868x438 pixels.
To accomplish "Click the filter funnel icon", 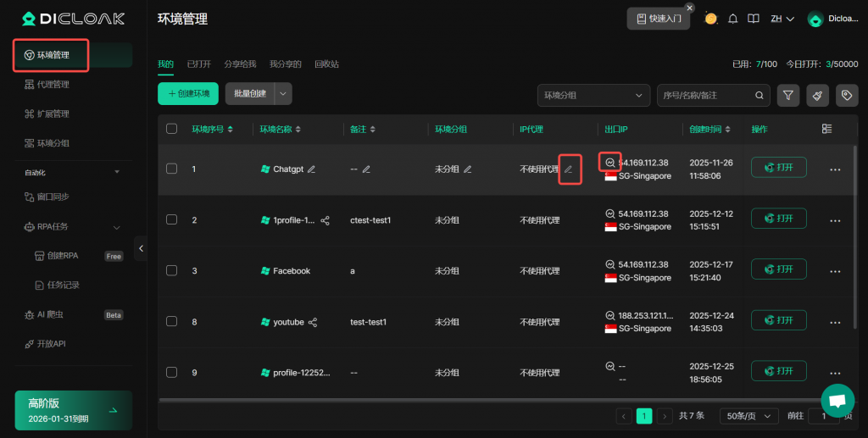I will coord(788,96).
